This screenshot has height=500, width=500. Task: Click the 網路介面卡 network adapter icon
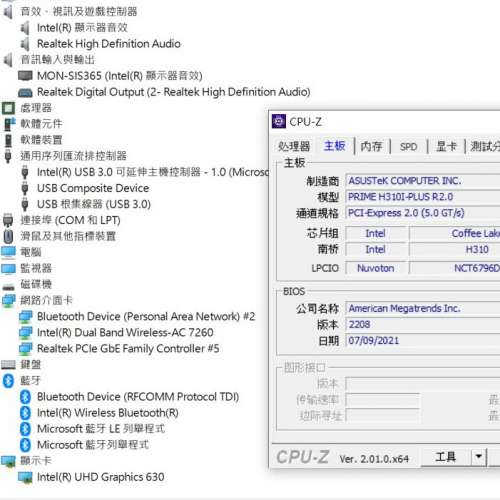pyautogui.click(x=8, y=300)
